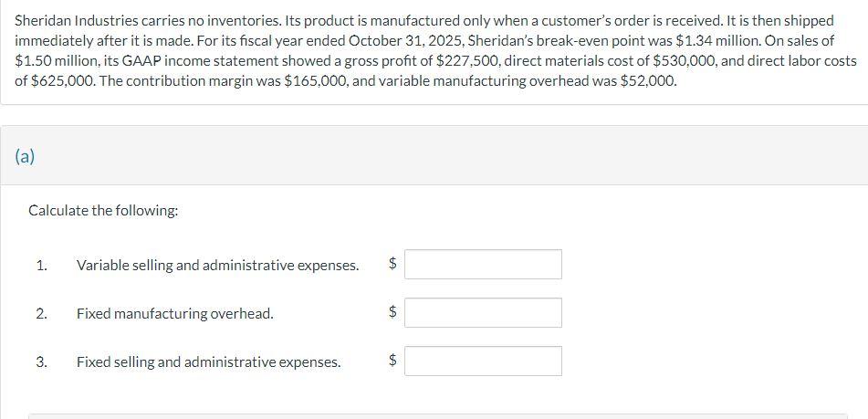Screen dimensions: 868x419
Task: Focus the fixed manufacturing overhead answer box
Action: coord(483,313)
